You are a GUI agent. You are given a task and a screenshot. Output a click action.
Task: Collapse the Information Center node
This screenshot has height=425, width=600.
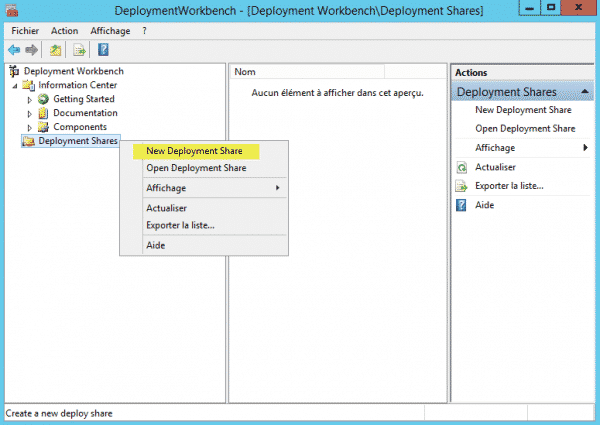click(x=14, y=85)
